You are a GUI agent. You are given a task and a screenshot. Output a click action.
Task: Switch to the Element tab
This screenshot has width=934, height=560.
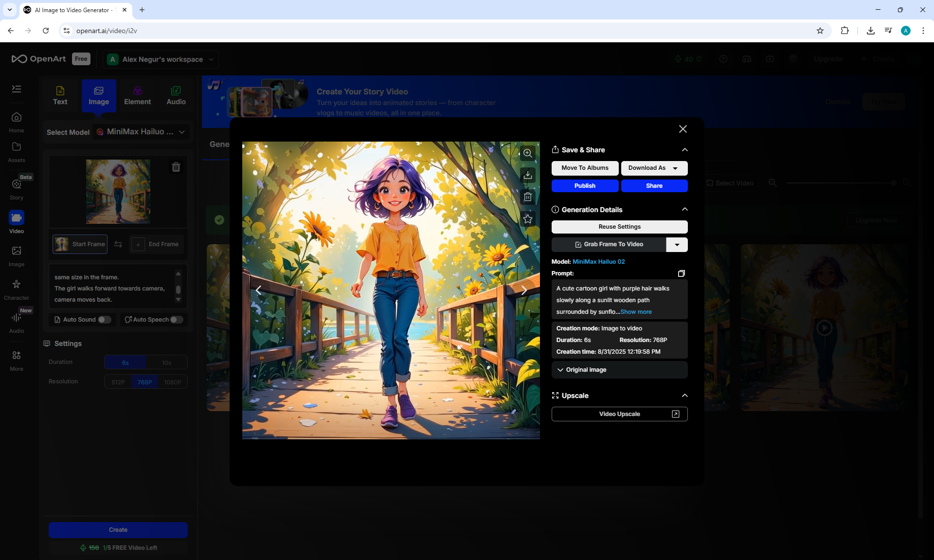137,95
